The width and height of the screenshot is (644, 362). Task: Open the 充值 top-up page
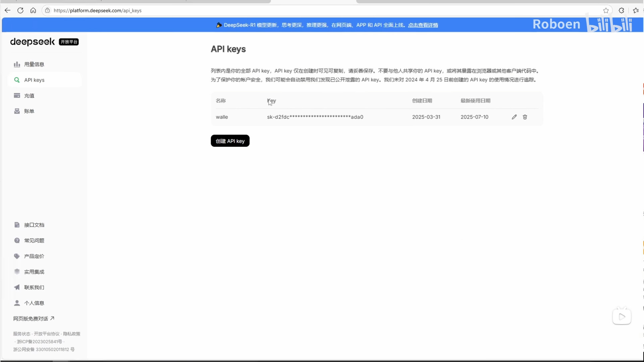[29, 96]
